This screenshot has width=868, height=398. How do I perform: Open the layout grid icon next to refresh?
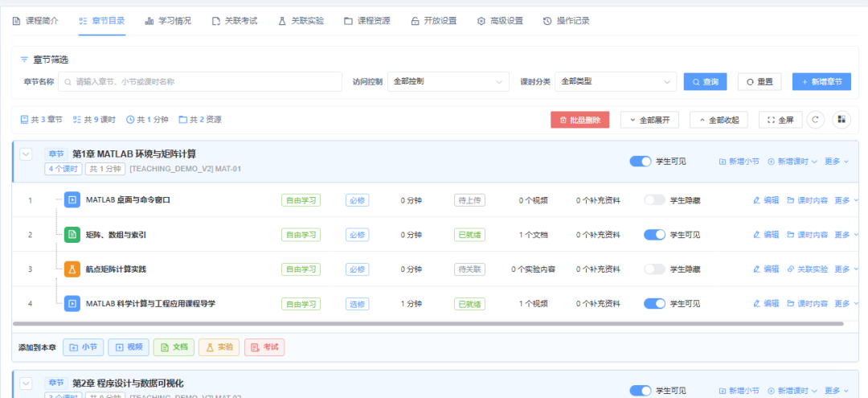[841, 120]
